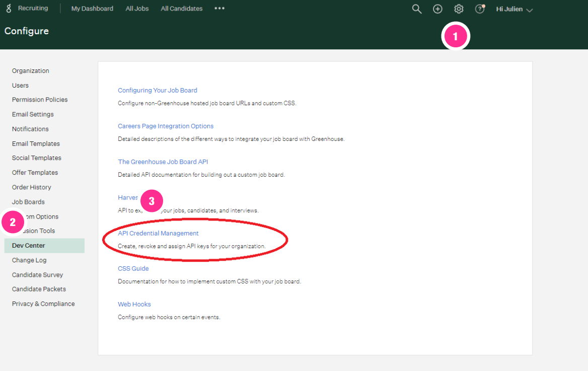Open Offer Templates section
Image resolution: width=588 pixels, height=371 pixels.
click(x=35, y=173)
